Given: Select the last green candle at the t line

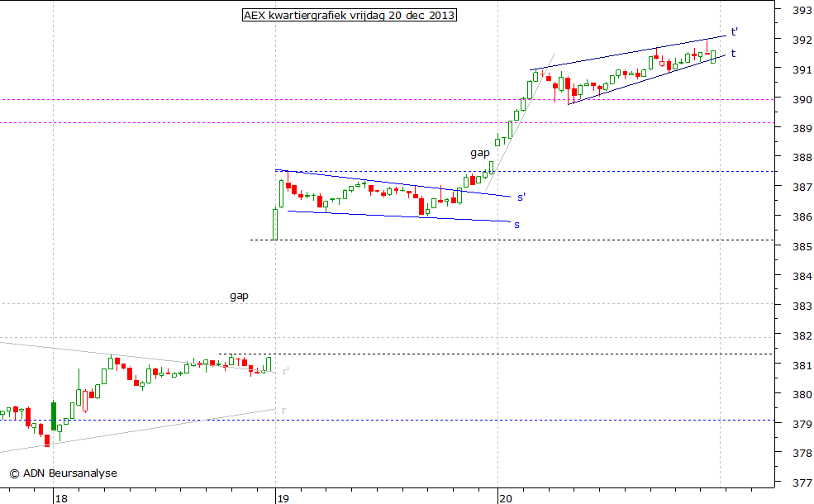Looking at the screenshot, I should point(713,57).
